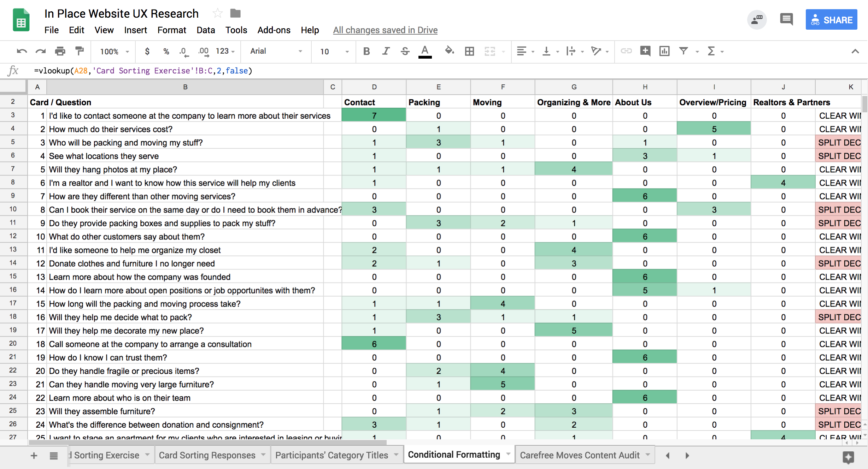Open the Data menu

[206, 30]
